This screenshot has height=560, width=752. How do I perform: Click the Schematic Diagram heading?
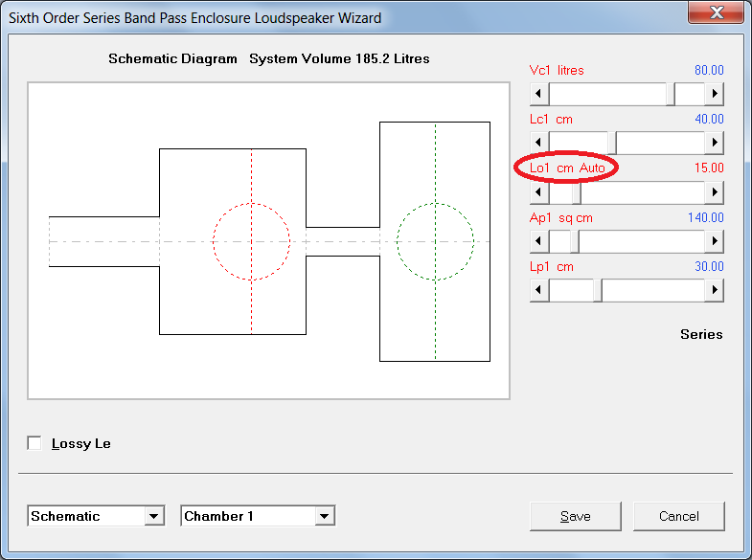172,59
